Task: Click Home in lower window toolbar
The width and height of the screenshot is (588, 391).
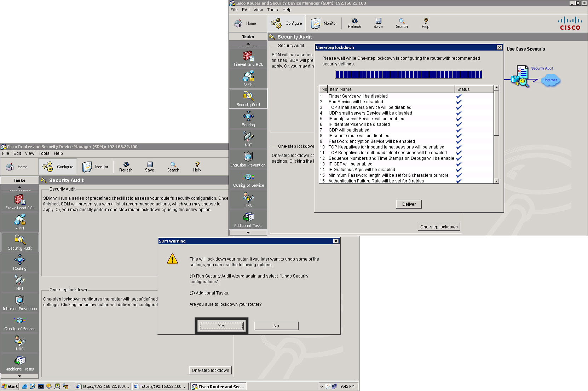Action: [x=17, y=167]
